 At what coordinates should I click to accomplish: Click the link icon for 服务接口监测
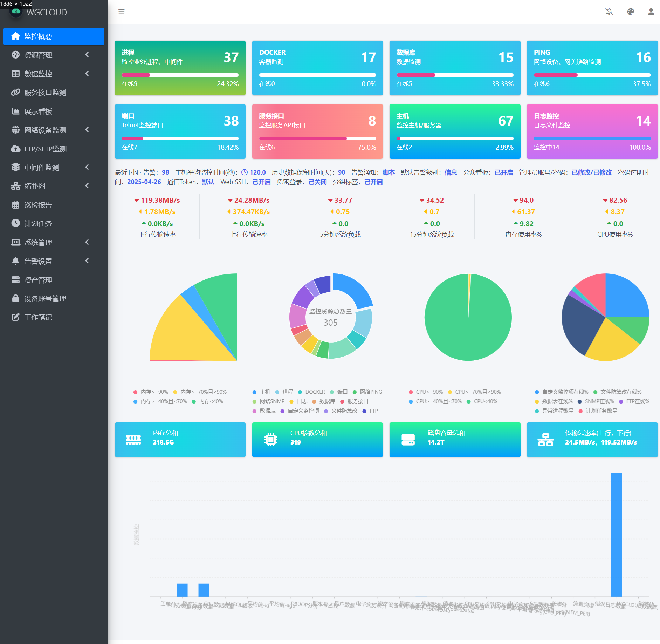[15, 92]
